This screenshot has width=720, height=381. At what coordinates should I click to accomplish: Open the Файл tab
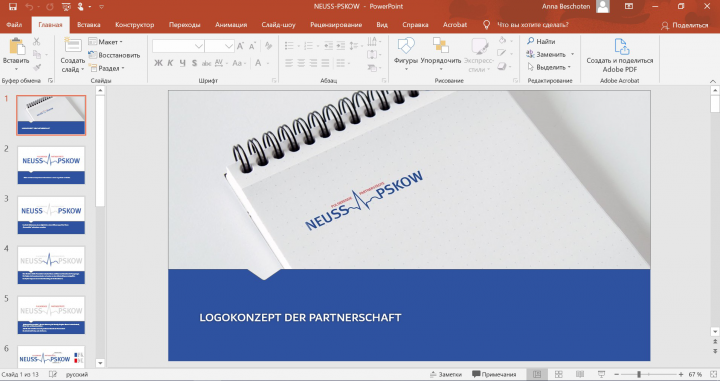point(14,25)
